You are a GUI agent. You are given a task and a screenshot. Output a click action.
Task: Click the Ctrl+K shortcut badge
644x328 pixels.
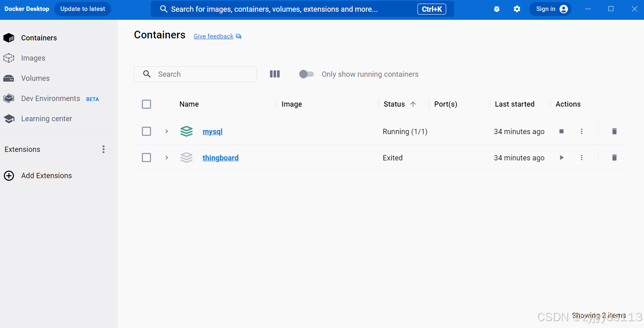pyautogui.click(x=432, y=9)
